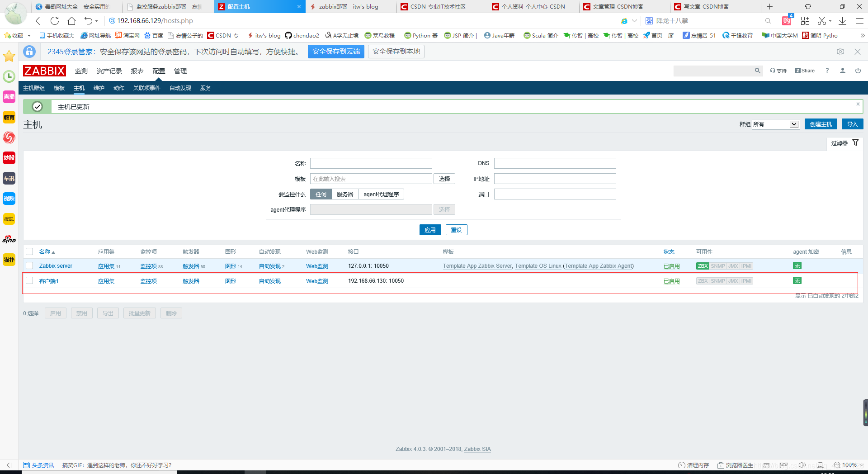The image size is (868, 474).
Task: Tick the Zabbix server row checkbox
Action: [29, 265]
